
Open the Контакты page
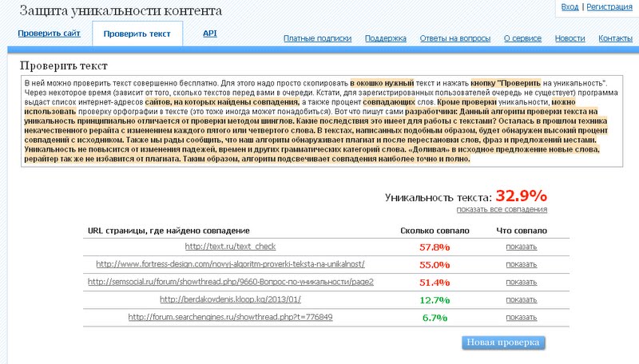tap(615, 38)
